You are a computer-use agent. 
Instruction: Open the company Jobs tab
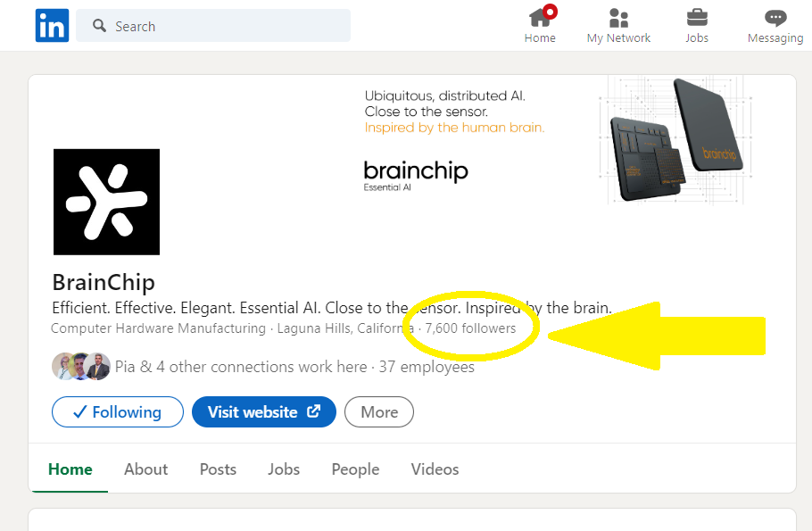click(284, 469)
